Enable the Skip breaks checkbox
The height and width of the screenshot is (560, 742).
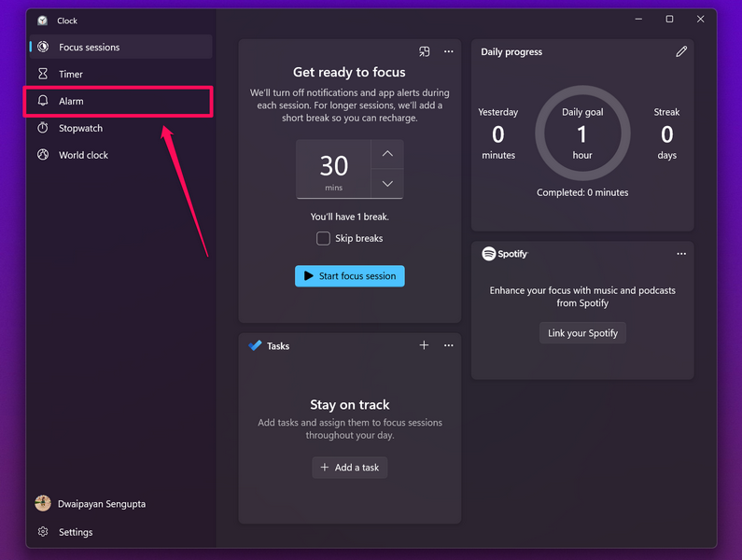coord(323,238)
